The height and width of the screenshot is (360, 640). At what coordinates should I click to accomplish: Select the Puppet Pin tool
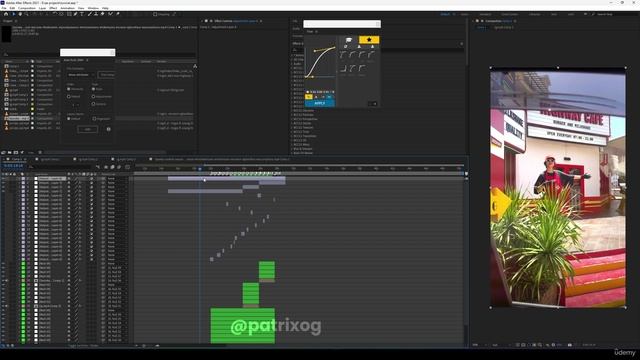[x=118, y=14]
